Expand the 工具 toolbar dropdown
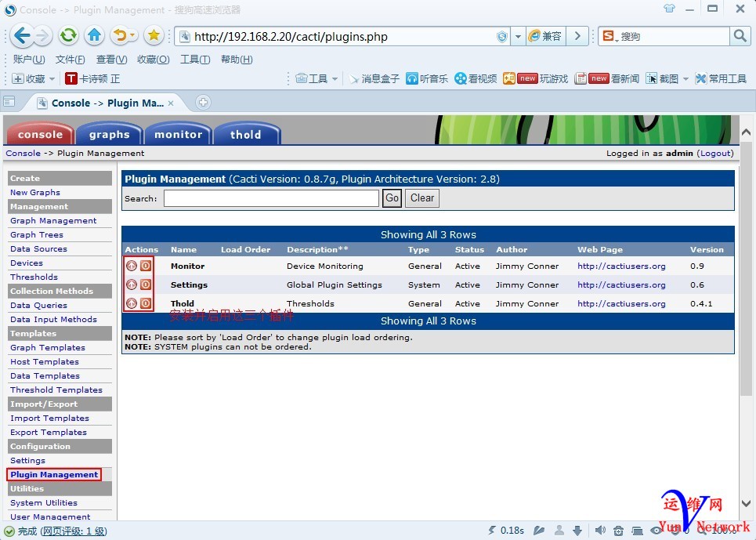This screenshot has width=756, height=540. [335, 78]
